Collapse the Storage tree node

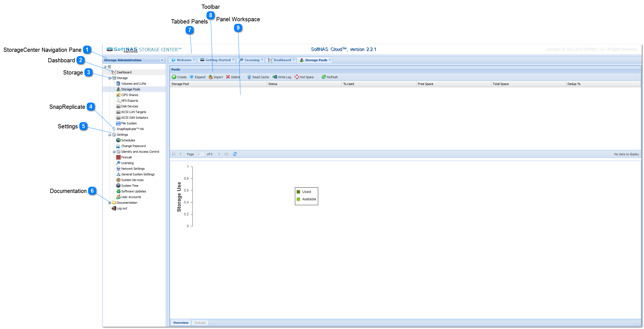(x=109, y=78)
